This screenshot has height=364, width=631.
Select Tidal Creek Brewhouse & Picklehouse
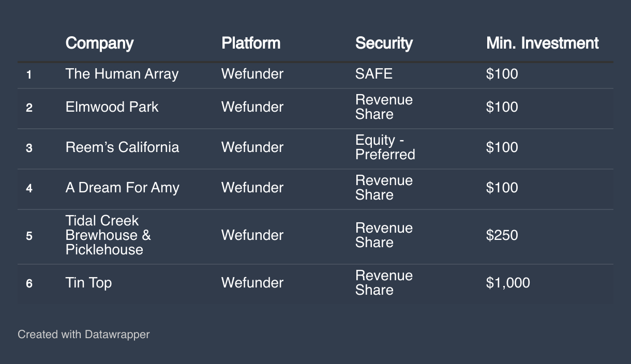tap(108, 235)
